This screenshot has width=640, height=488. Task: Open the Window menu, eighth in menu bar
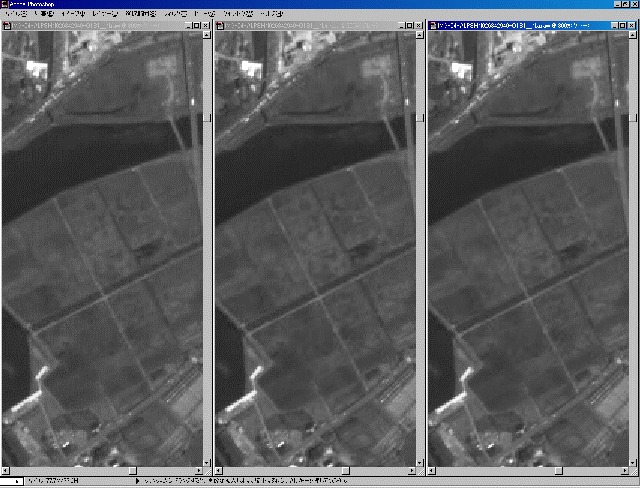tap(238, 14)
